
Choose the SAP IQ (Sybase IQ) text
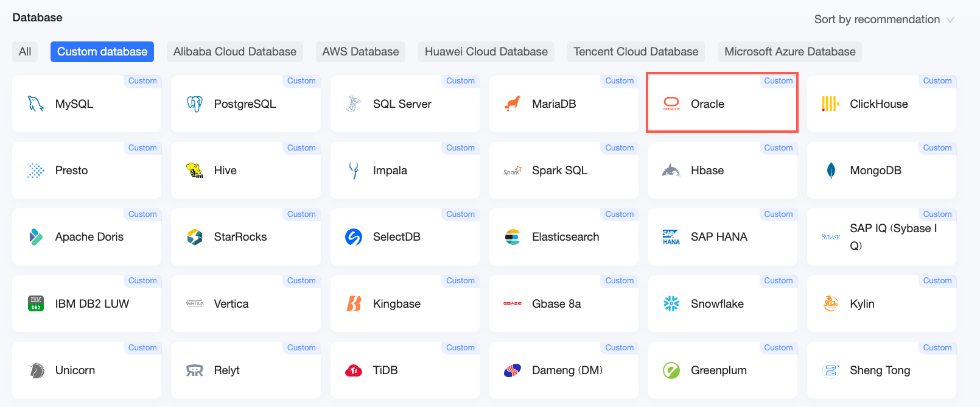(894, 237)
